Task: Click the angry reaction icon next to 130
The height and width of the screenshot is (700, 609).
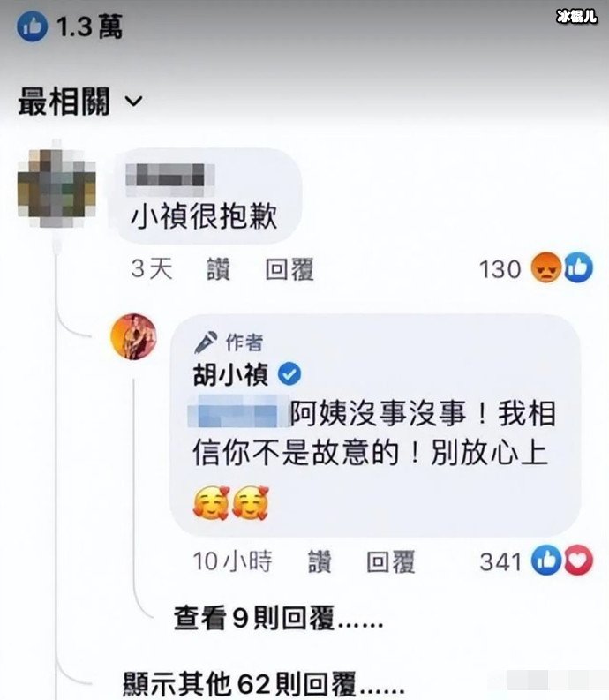Action: 545,267
